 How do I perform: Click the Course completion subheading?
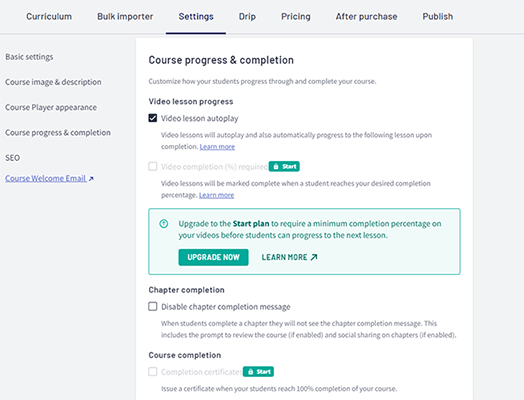pos(185,355)
